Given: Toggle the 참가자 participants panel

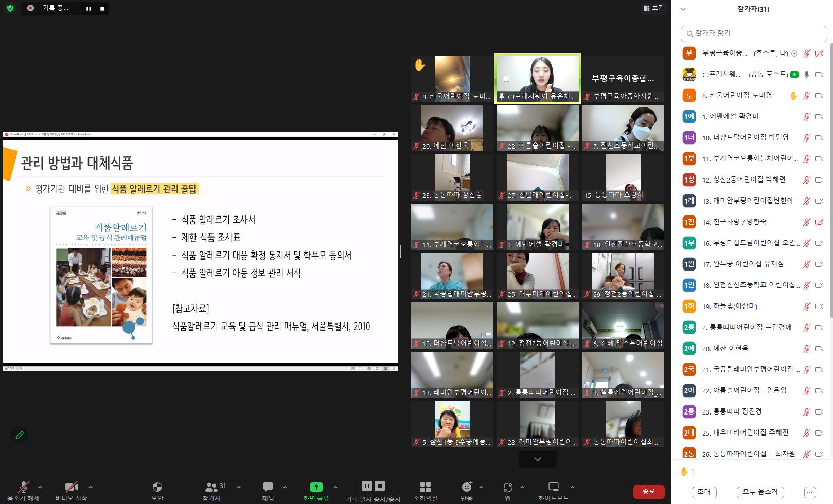Looking at the screenshot, I should point(212,491).
